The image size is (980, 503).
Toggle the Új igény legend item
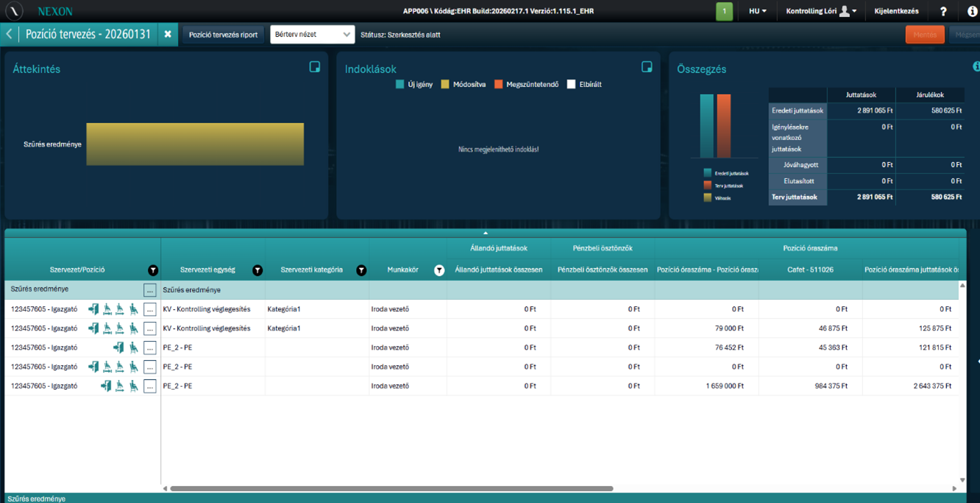[400, 85]
